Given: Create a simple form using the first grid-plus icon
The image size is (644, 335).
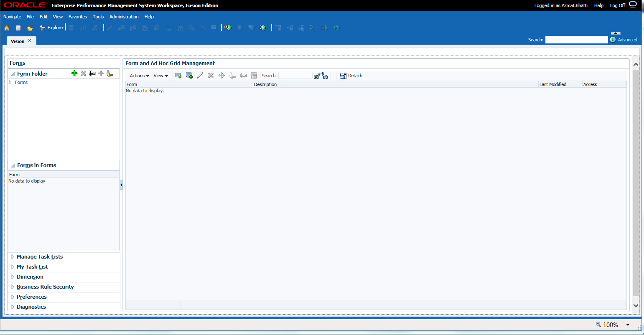Looking at the screenshot, I should 178,76.
